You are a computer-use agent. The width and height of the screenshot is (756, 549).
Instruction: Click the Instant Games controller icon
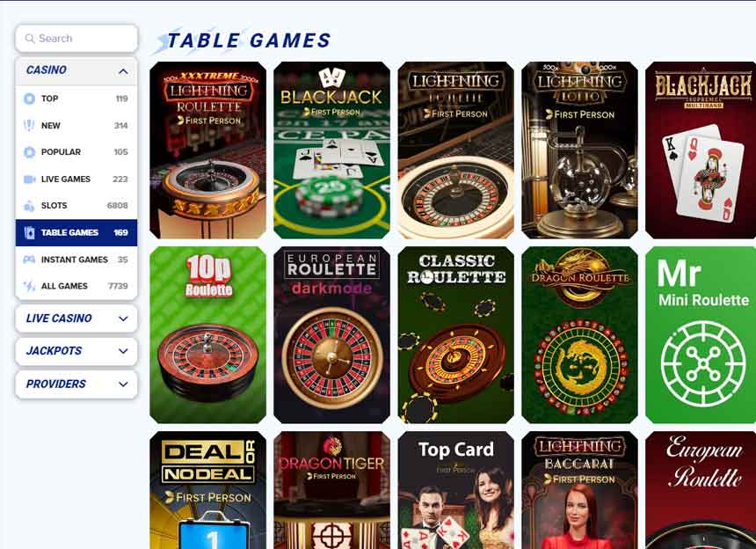(x=29, y=260)
